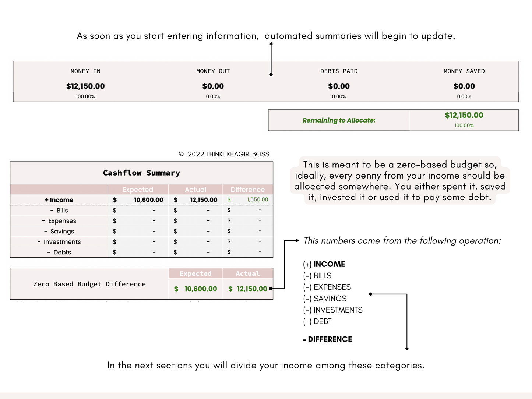Click the Actual column header
This screenshot has height=399, width=532.
195,189
